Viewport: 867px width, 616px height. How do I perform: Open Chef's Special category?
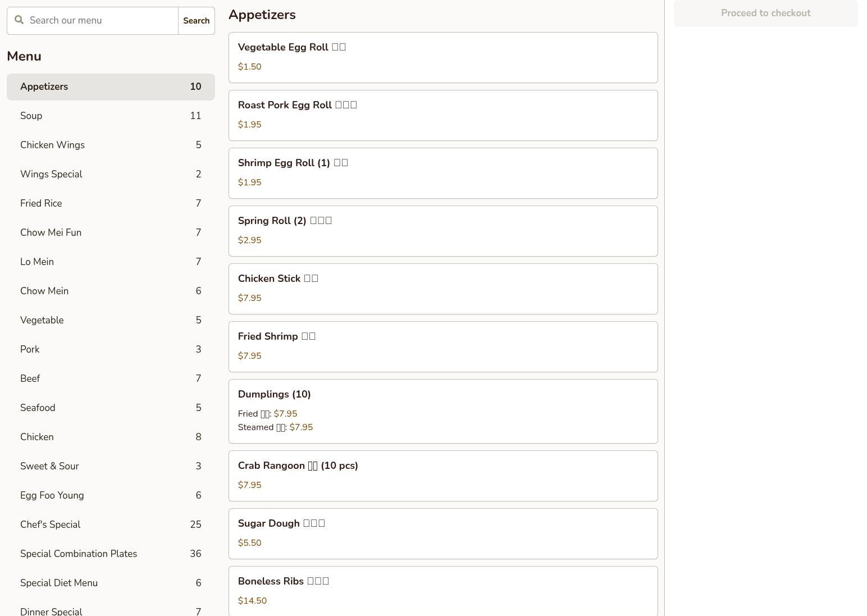[111, 525]
